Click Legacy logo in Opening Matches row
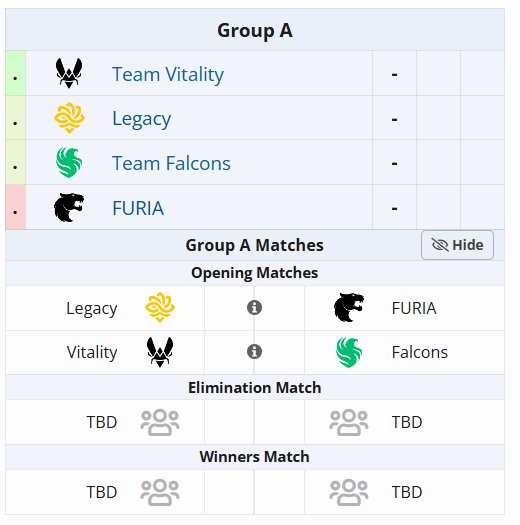The width and height of the screenshot is (520, 525). 160,307
